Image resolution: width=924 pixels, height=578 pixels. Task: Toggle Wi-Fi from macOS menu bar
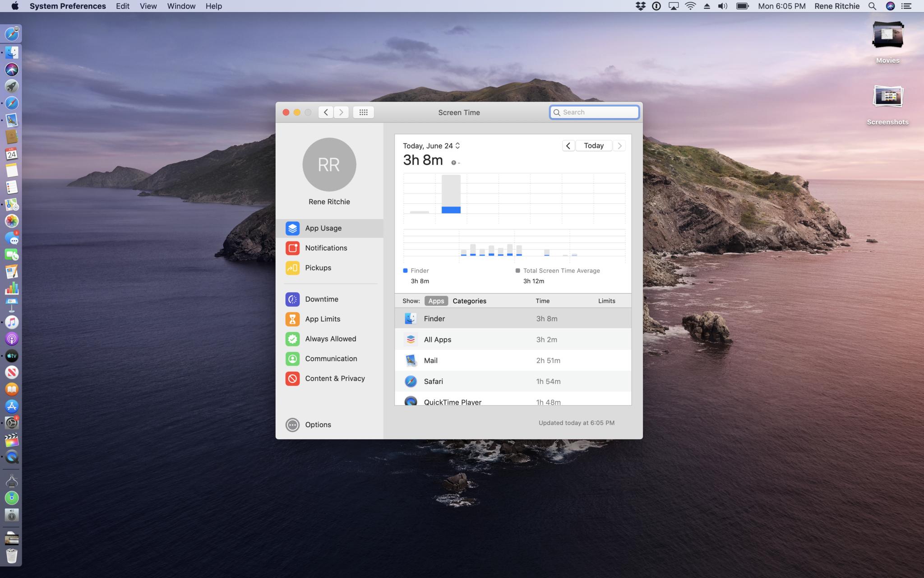click(x=688, y=6)
